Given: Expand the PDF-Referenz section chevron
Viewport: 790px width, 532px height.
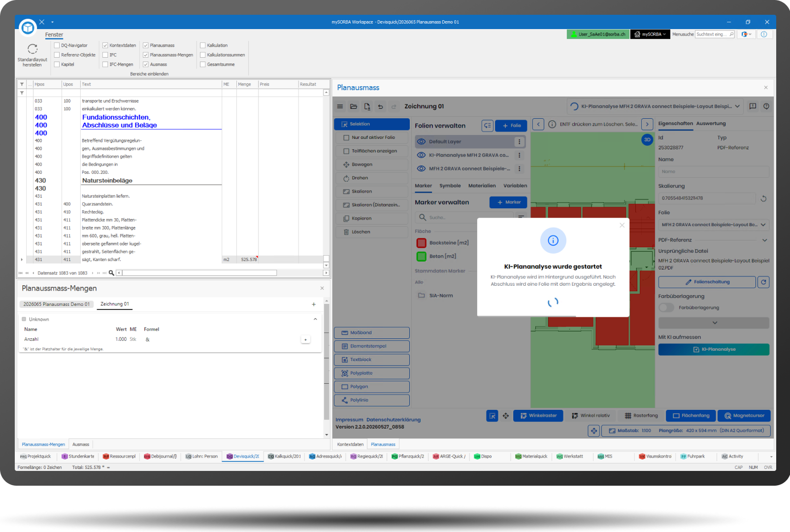Looking at the screenshot, I should click(x=765, y=240).
